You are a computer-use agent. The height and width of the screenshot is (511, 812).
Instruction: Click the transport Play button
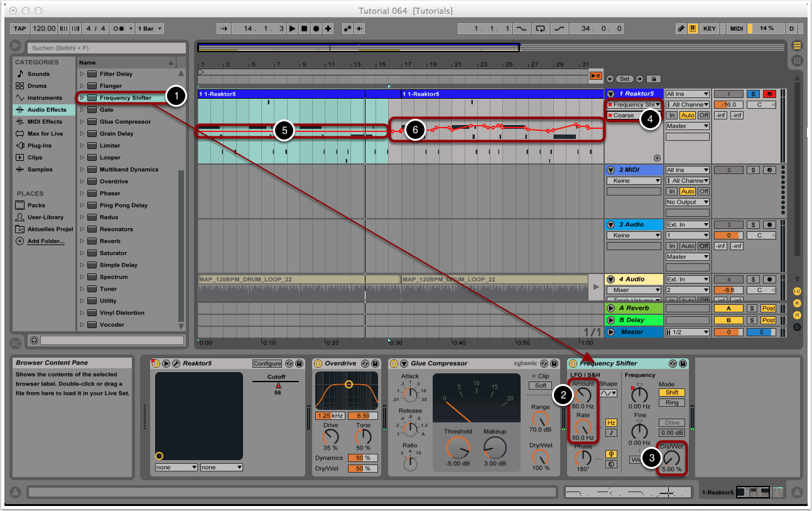[x=292, y=29]
